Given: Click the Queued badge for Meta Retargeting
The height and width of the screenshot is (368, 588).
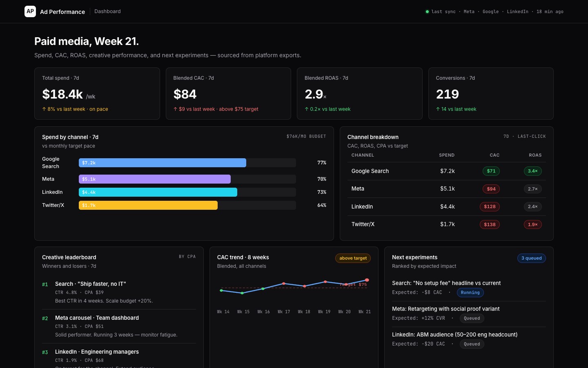Looking at the screenshot, I should pos(472,319).
